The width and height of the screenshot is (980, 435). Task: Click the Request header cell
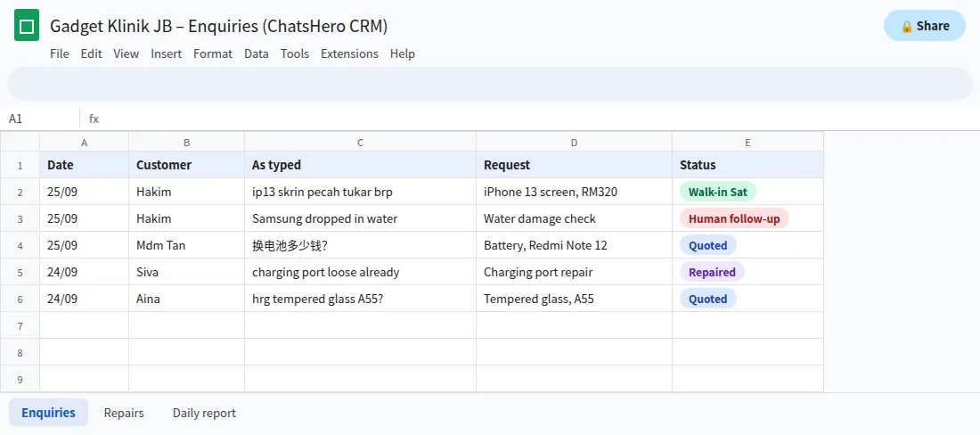click(x=575, y=165)
